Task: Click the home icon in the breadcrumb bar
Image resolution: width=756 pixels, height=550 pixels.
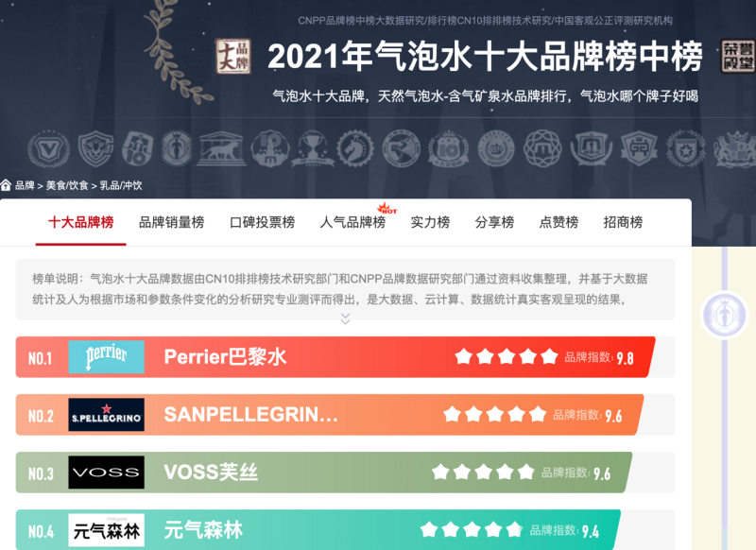Action: 9,186
